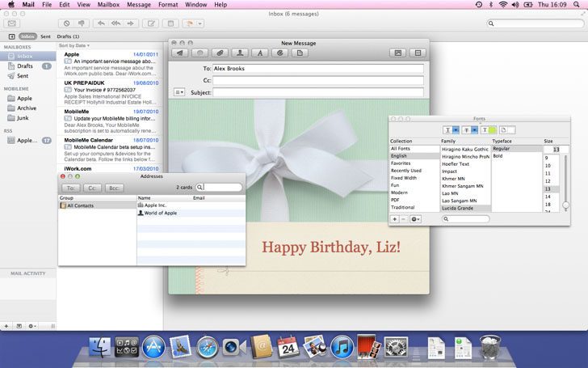
Task: Click the Forward arrow in Mail toolbar
Action: (130, 23)
